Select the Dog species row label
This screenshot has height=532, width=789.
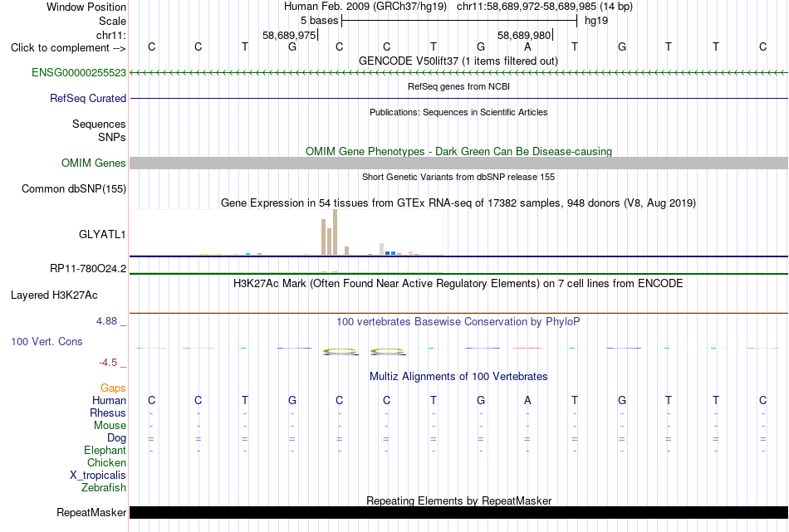[x=116, y=437]
